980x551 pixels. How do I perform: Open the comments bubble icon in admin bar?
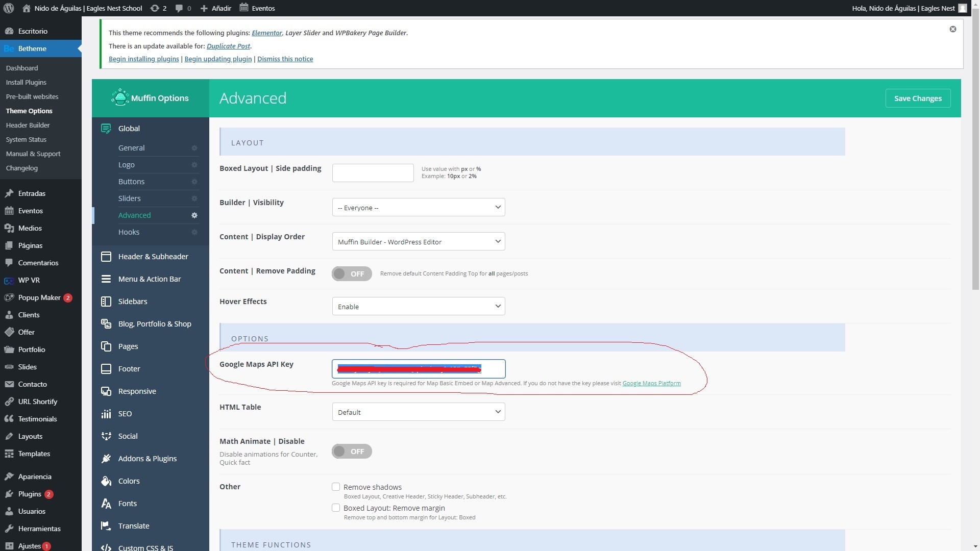pos(179,9)
